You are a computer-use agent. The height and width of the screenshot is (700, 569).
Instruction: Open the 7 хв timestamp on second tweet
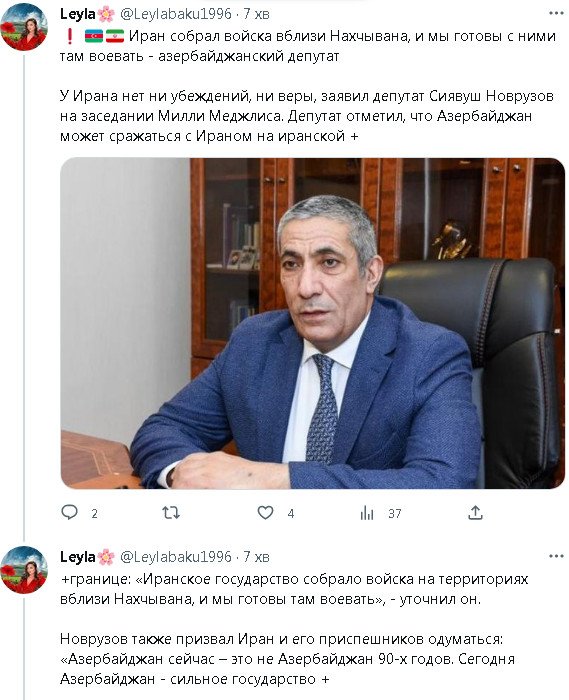(256, 557)
